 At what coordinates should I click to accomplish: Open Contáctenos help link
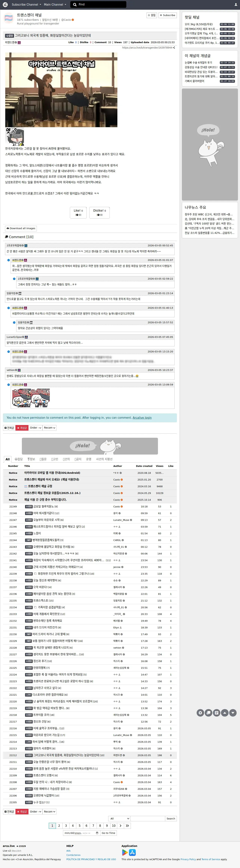click(73, 855)
